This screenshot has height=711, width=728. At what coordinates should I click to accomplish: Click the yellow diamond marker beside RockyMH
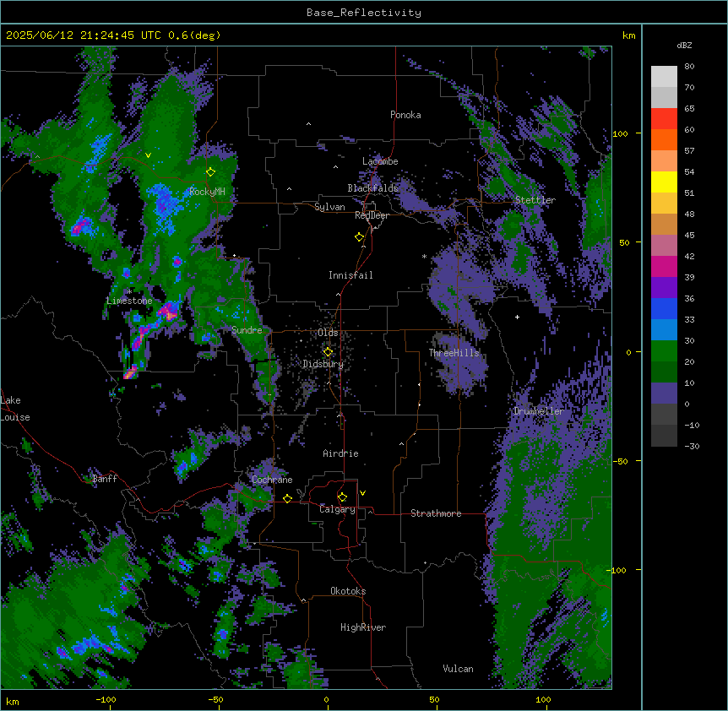(x=211, y=172)
